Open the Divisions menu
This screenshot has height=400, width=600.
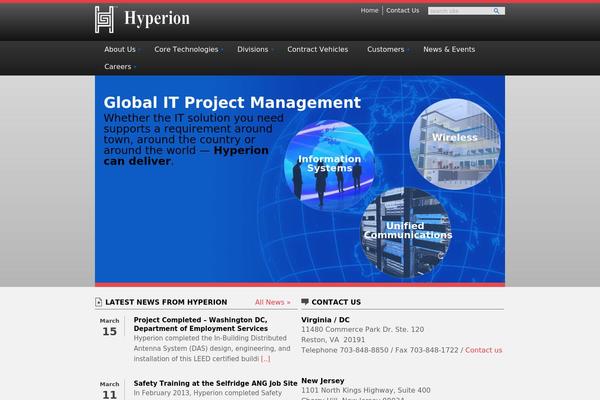point(253,49)
